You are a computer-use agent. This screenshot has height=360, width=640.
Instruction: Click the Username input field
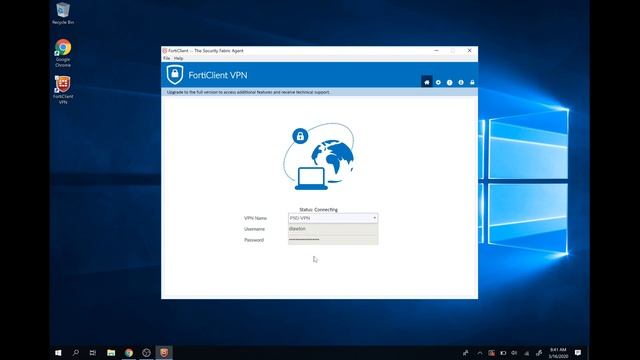(x=333, y=229)
